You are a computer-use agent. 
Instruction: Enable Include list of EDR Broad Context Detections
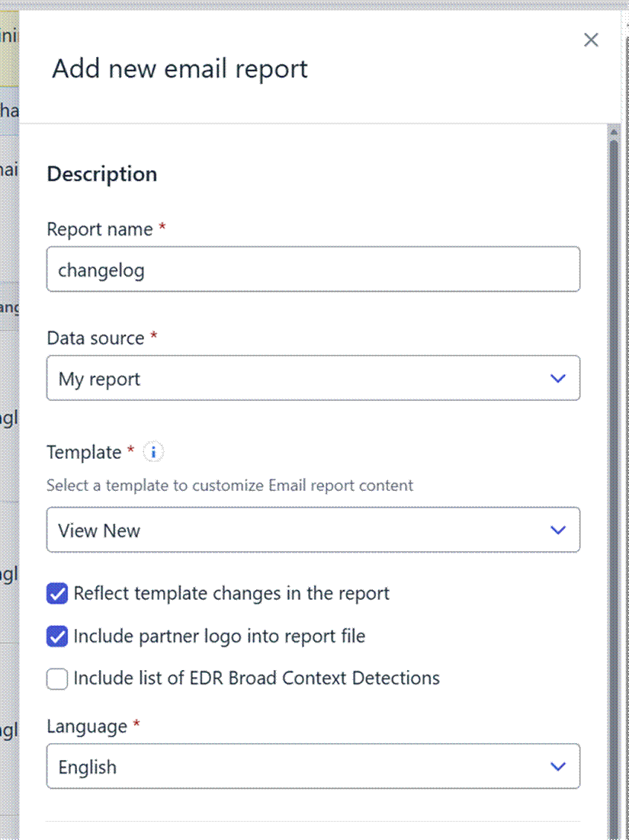(x=56, y=678)
